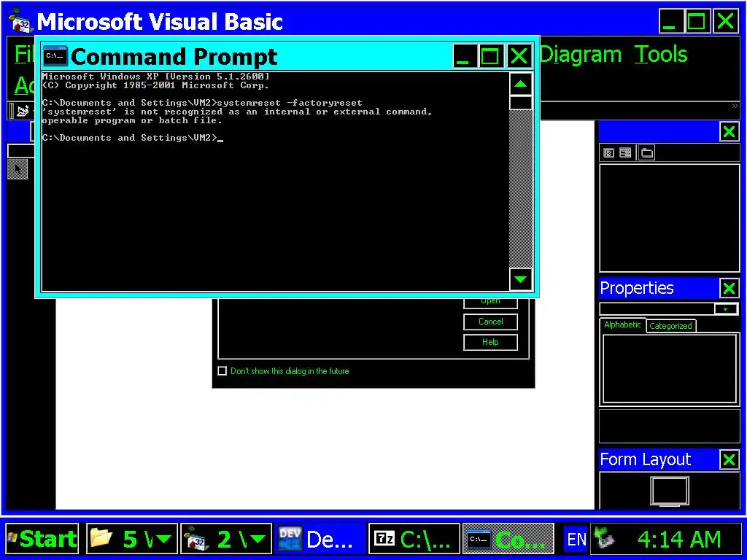Click the Properties panel title

pos(636,288)
